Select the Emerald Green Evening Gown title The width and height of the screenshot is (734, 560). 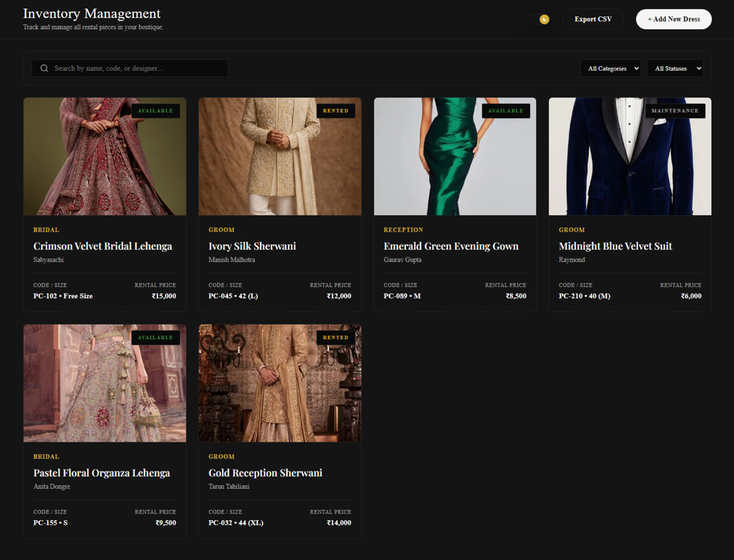click(450, 246)
